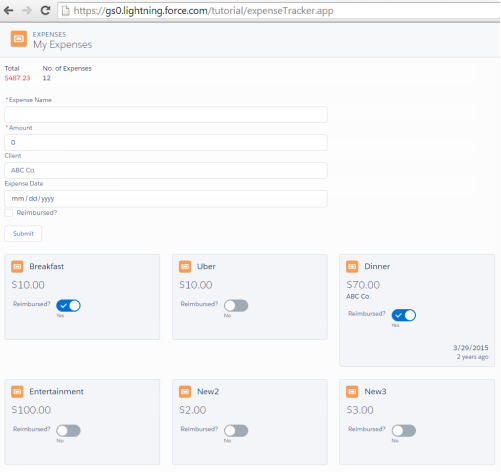Open the Expense Date mm/dd/yyyy field
The height and width of the screenshot is (472, 501).
tap(166, 199)
